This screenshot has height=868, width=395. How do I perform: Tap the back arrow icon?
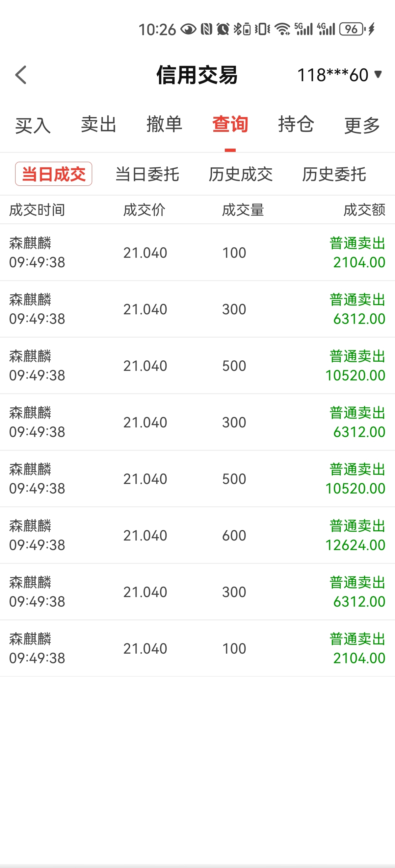(x=21, y=75)
